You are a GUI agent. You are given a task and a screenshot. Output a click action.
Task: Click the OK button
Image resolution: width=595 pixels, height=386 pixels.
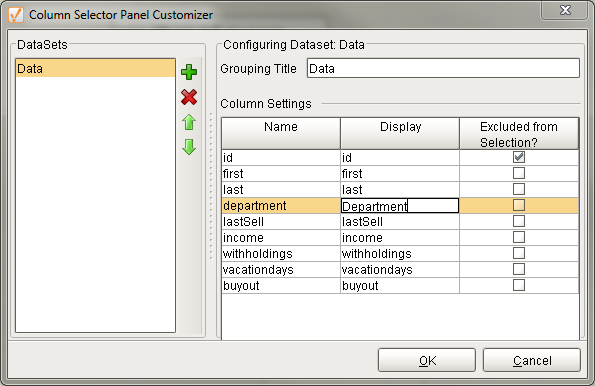coord(427,360)
